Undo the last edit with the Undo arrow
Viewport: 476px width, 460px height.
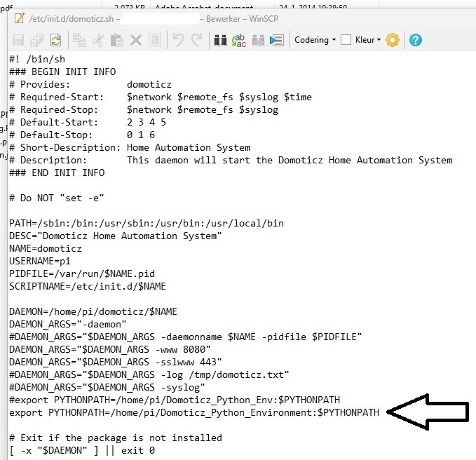pos(178,40)
